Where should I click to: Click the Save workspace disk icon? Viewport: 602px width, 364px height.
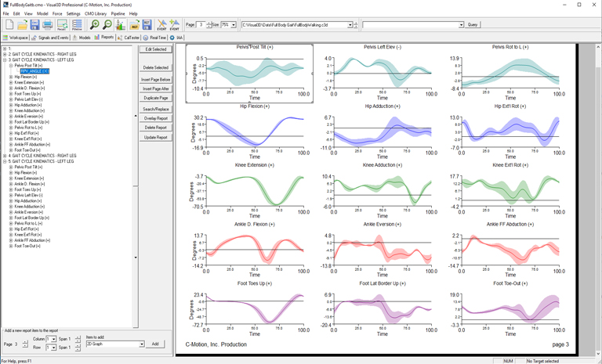coord(35,25)
